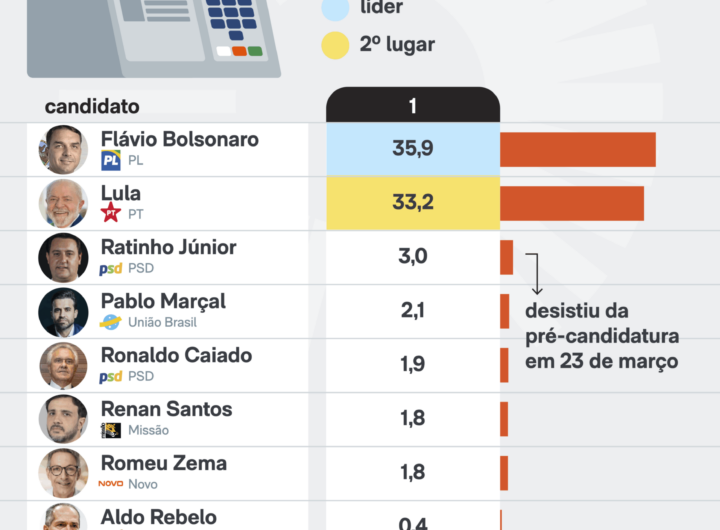
Task: Click the yellow '2º lugar' legend circle
Action: [336, 45]
